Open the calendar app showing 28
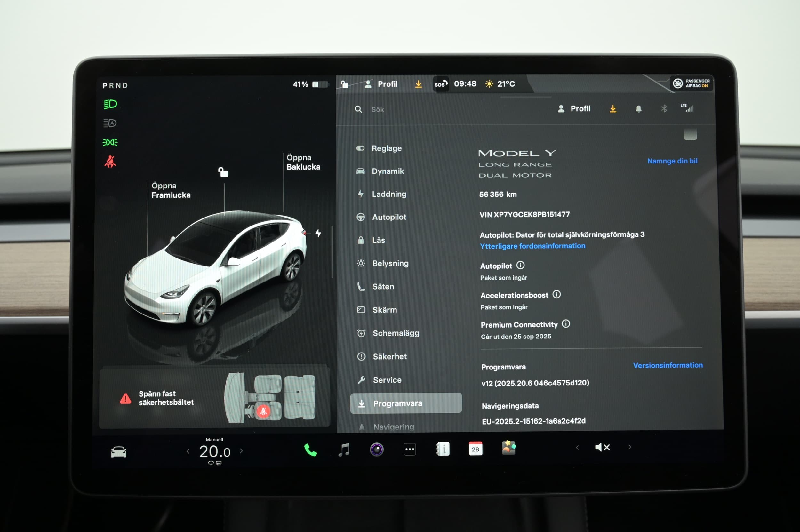The height and width of the screenshot is (532, 800). click(475, 449)
